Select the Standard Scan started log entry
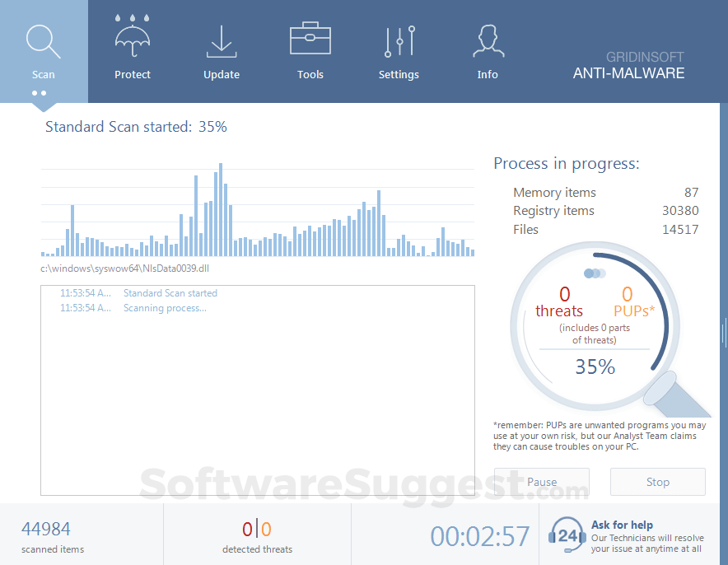The image size is (728, 565). click(x=170, y=292)
